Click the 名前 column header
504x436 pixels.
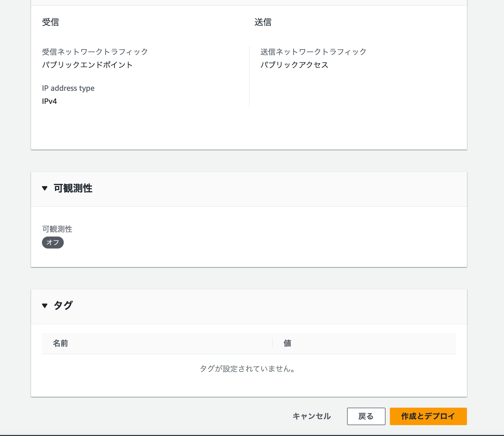(x=60, y=343)
